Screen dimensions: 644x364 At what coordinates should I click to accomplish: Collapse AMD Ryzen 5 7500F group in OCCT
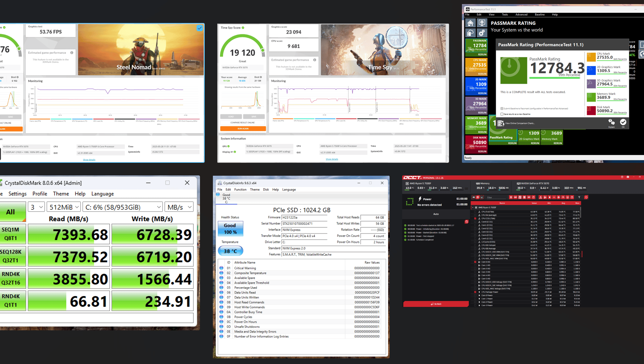point(473,208)
